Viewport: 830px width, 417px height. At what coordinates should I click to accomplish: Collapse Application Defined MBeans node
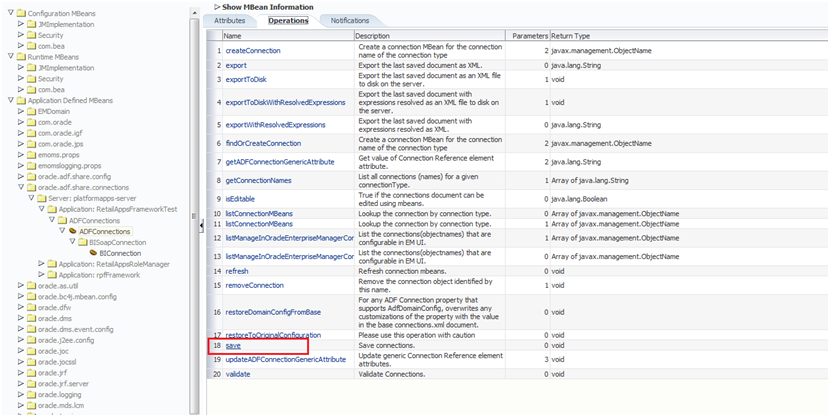click(11, 100)
